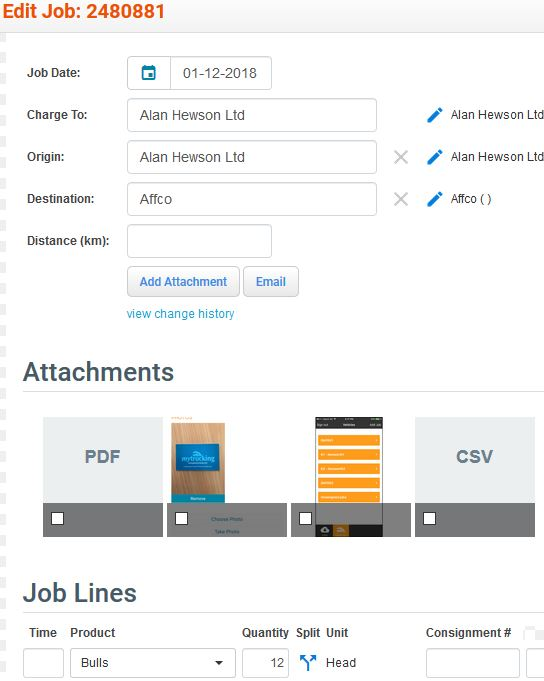Open the Job Date calendar picker icon
Viewport: 544px width, 681px height.
tap(149, 73)
